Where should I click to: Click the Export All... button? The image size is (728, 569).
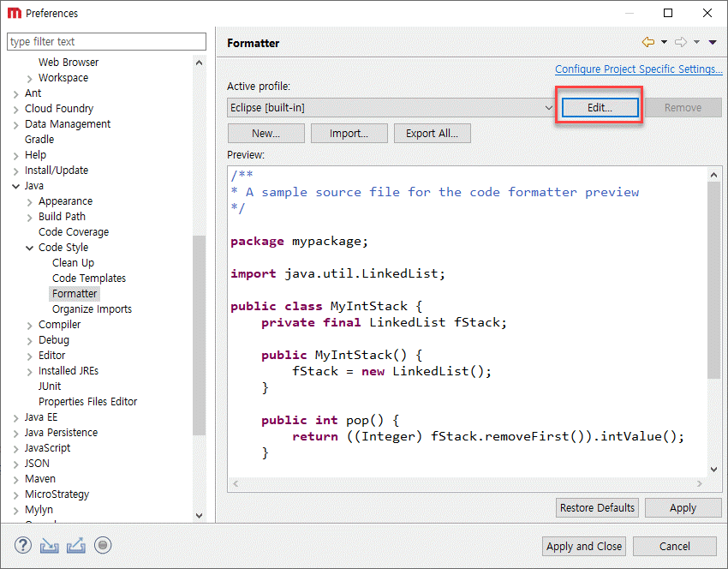(x=433, y=134)
